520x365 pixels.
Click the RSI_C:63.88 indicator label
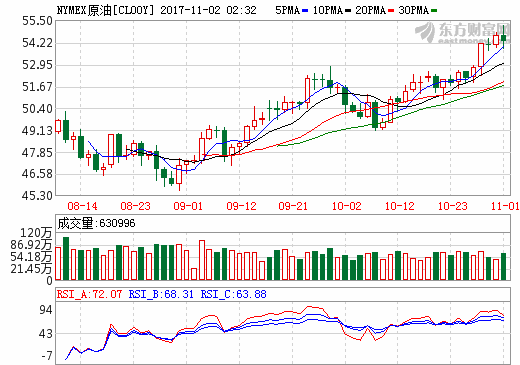point(233,294)
